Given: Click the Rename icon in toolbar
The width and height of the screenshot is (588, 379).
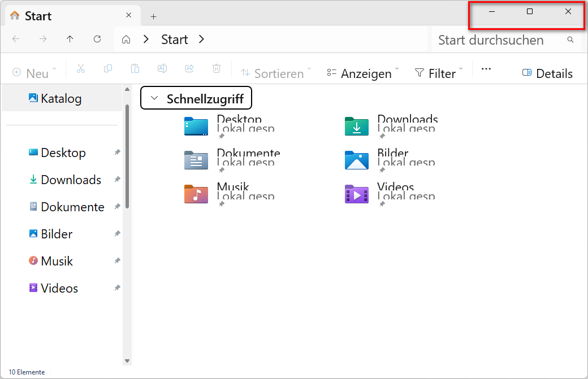Looking at the screenshot, I should [162, 69].
